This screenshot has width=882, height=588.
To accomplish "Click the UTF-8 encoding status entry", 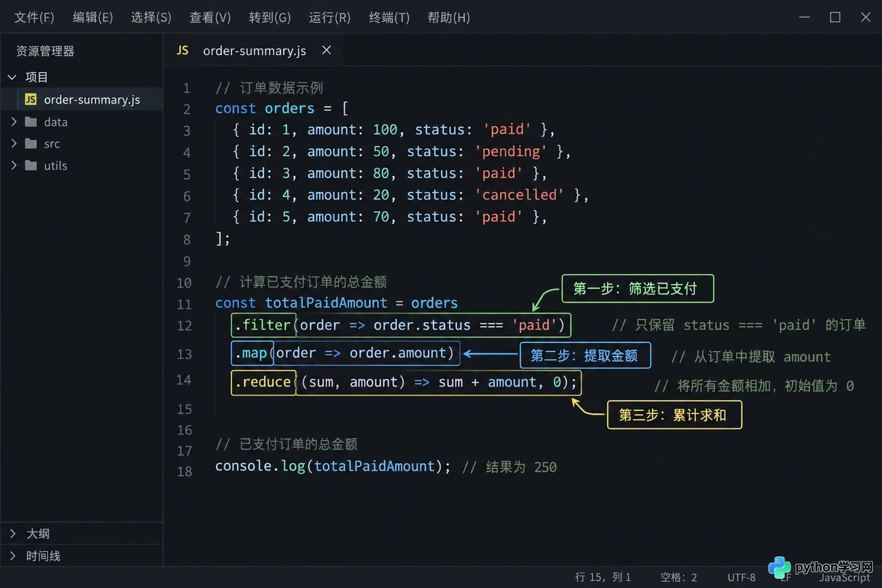I will (x=742, y=577).
